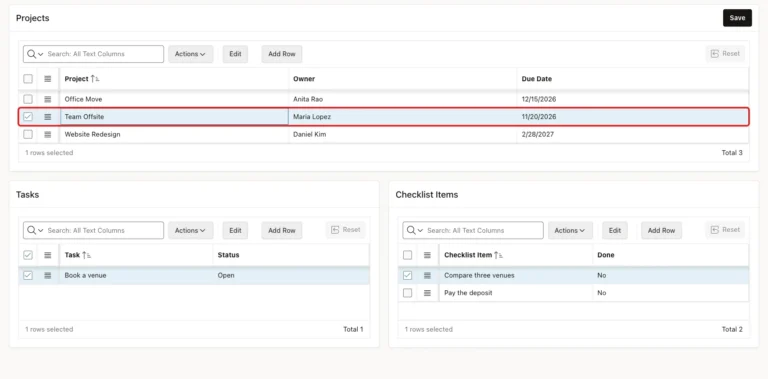Open the Actions menu in Tasks
Viewport: 768px width, 379px height.
click(191, 230)
